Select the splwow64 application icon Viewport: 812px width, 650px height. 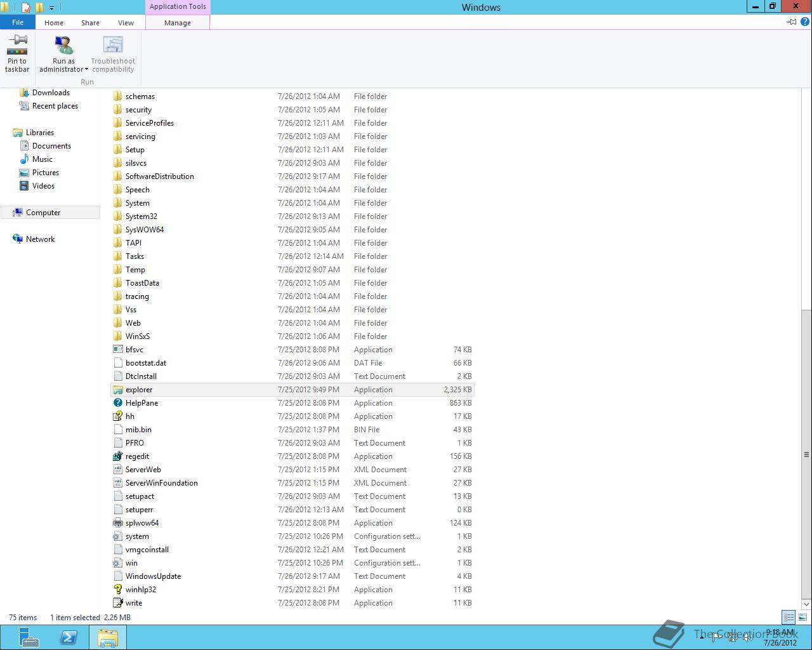coord(117,523)
